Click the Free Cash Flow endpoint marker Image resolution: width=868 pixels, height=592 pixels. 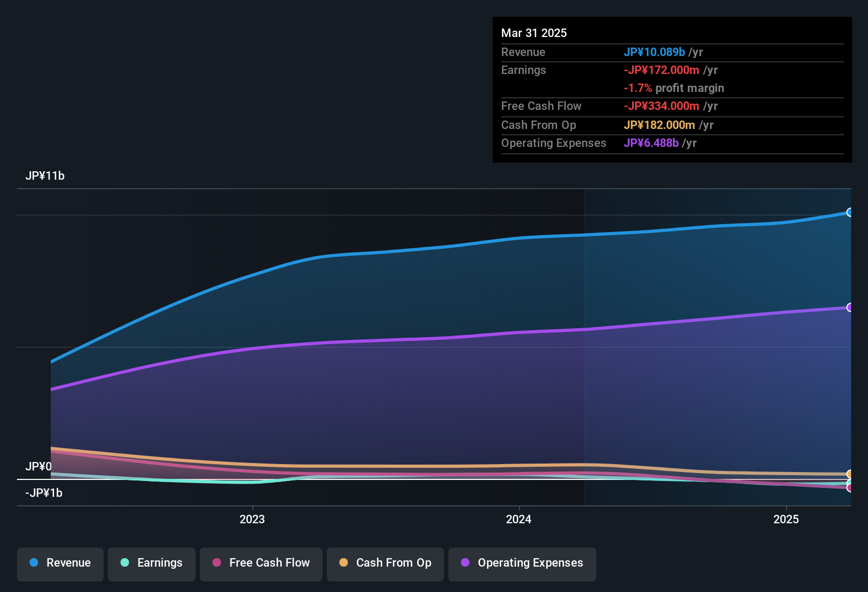849,488
